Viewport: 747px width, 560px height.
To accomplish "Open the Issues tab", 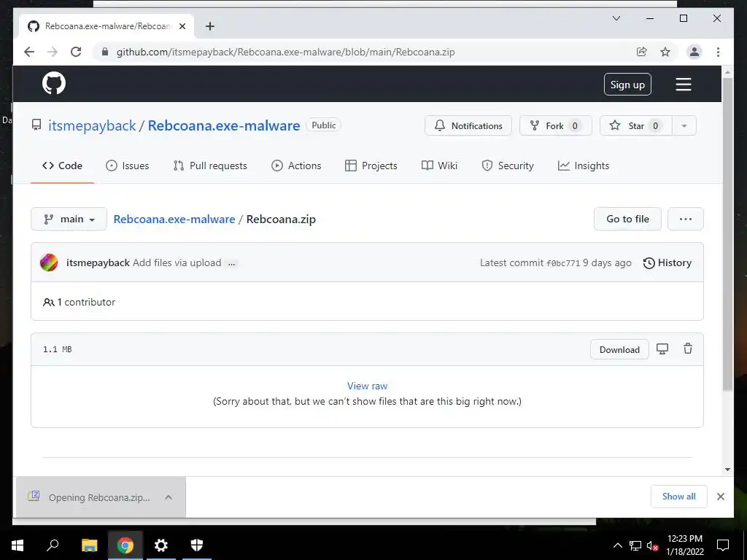I will pos(127,166).
